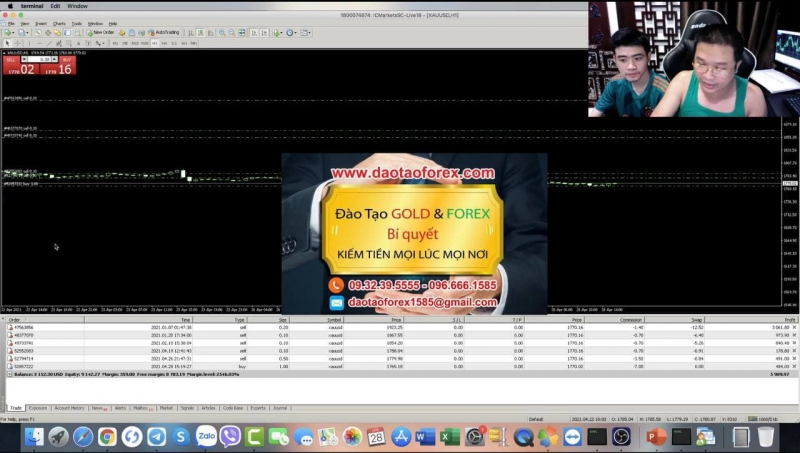Click the zoom in magnifier icon
The width and height of the screenshot is (800, 453).
click(220, 32)
